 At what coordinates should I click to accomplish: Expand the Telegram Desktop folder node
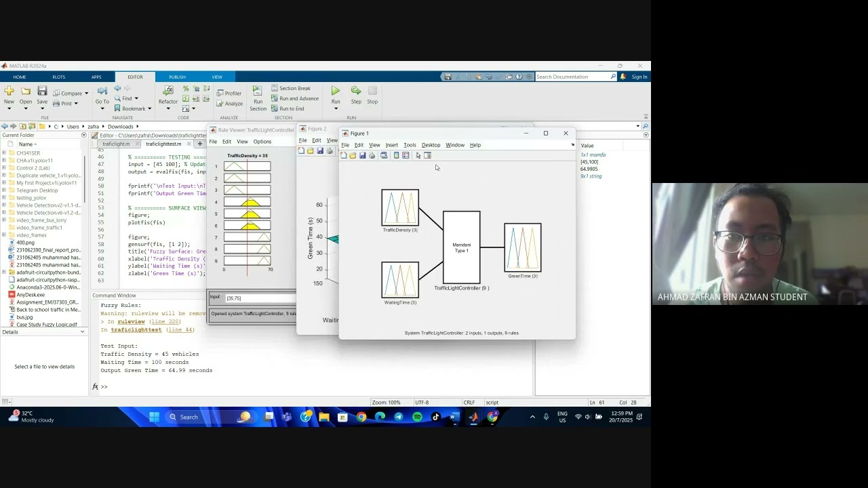[3, 190]
